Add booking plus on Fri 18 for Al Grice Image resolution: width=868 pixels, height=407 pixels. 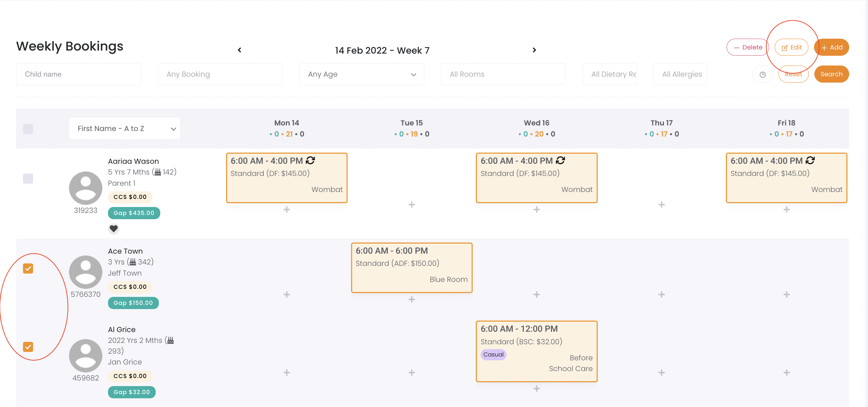(x=786, y=373)
